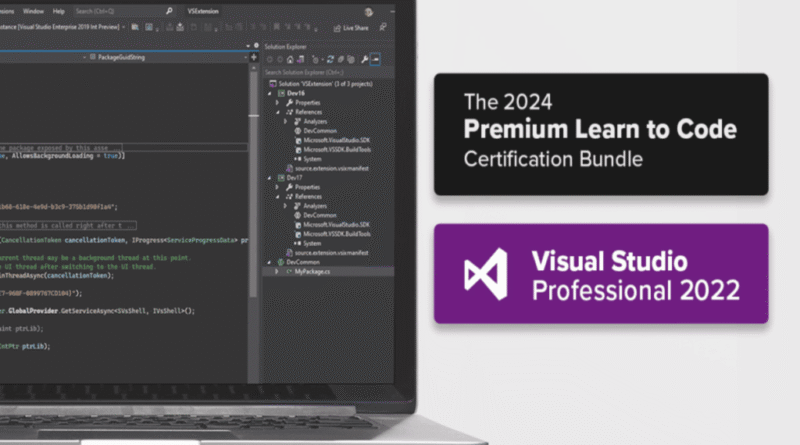Collapse References under Dev17
800x445 pixels.
[x=278, y=196]
